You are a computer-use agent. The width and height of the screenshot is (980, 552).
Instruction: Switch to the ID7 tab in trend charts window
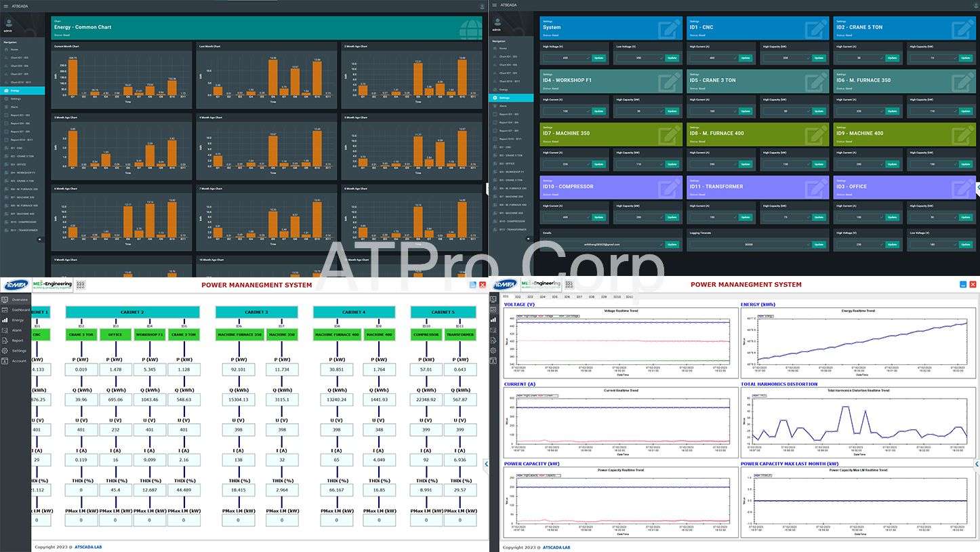pos(579,297)
